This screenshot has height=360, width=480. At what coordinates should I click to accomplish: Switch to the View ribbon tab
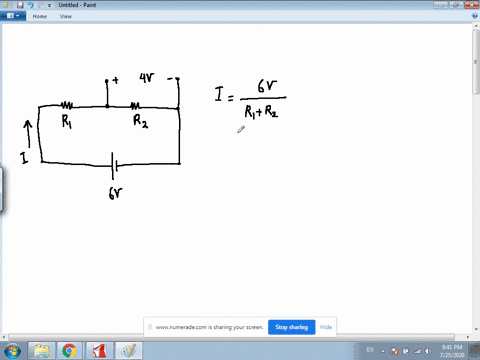[x=66, y=16]
